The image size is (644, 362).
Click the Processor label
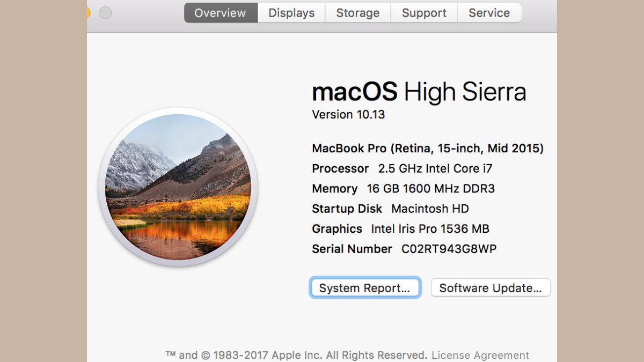(x=340, y=168)
